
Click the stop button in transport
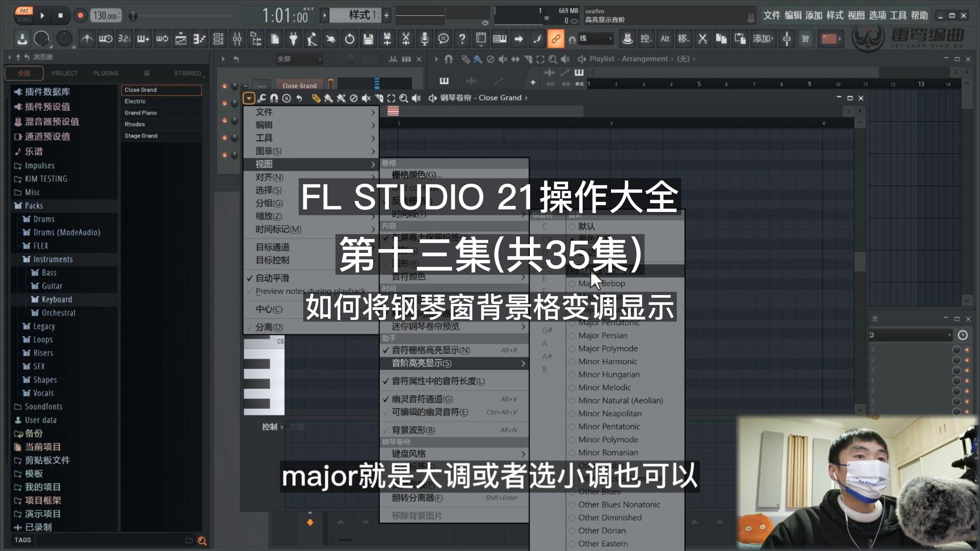tap(60, 15)
